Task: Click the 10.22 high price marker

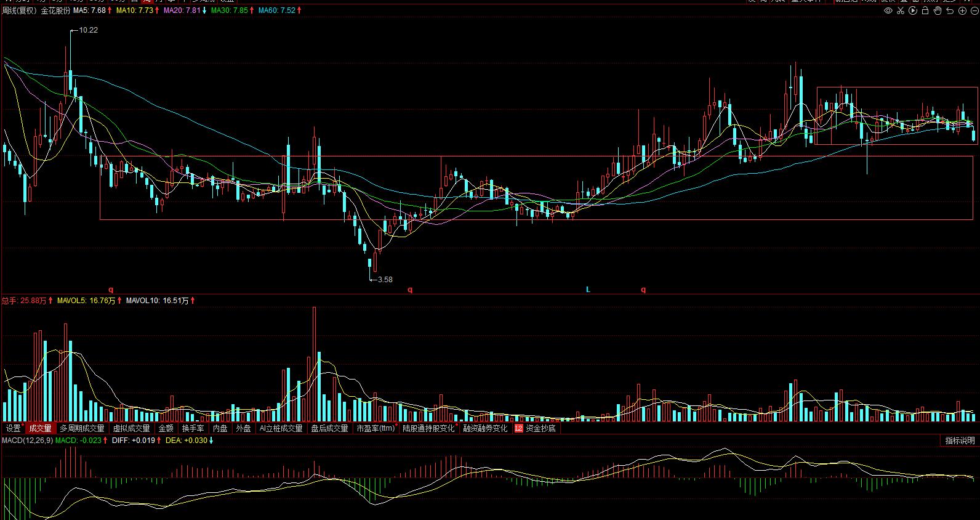Action: coord(89,30)
